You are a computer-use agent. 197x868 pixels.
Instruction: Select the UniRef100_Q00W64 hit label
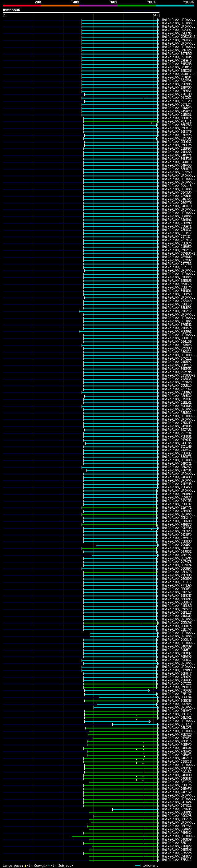click(177, 545)
